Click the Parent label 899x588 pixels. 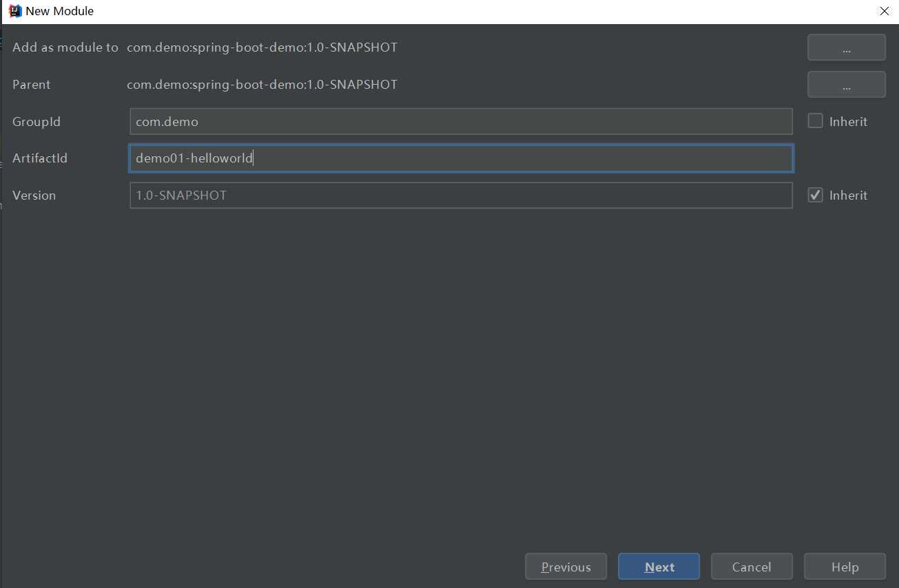click(x=32, y=85)
